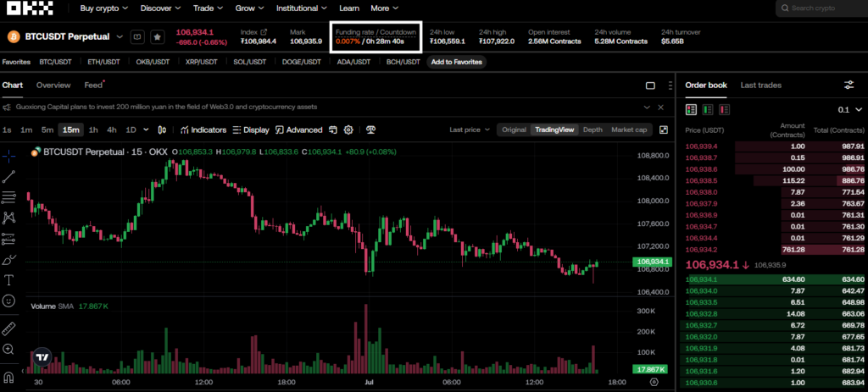Screen dimensions: 868x392
Task: Expand the Institutional menu
Action: 302,8
